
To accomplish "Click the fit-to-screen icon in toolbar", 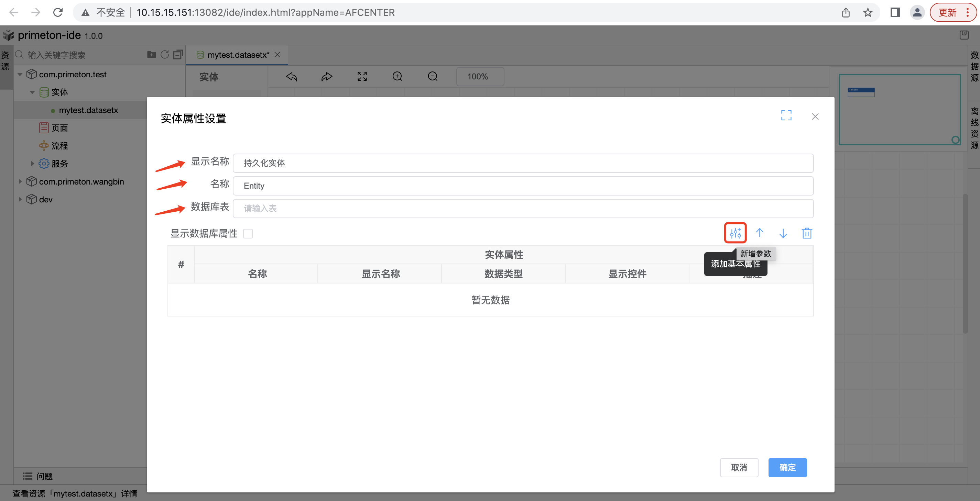I will coord(362,76).
